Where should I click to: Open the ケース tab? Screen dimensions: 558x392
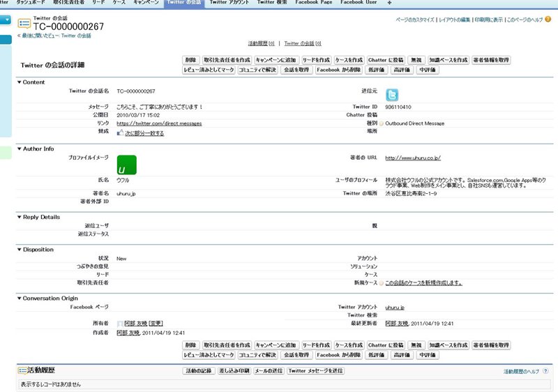point(119,2)
